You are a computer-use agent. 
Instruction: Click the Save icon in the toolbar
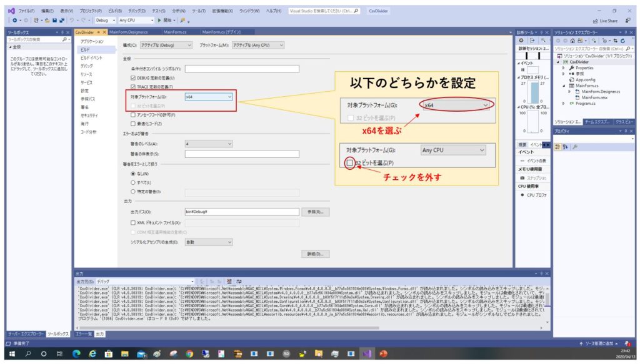pos(55,21)
